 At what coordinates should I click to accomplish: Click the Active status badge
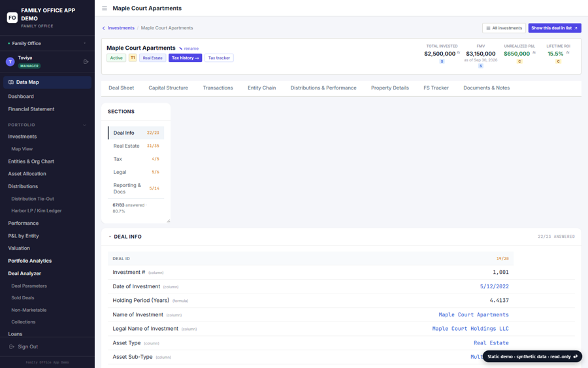coord(116,58)
